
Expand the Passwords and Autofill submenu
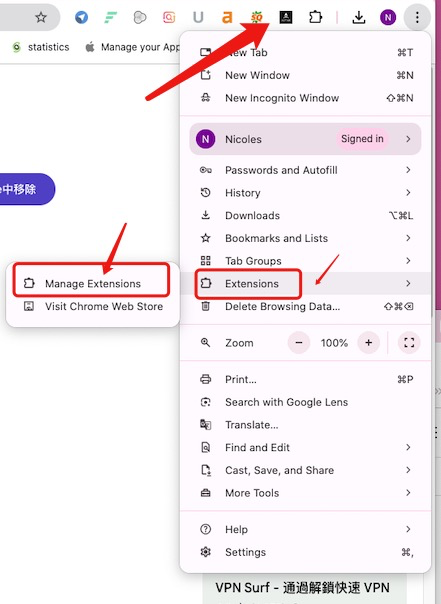(305, 170)
